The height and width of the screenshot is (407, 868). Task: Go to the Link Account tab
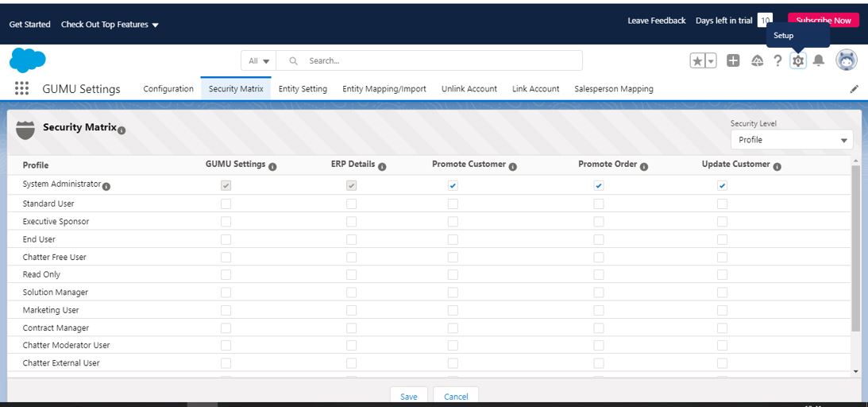(x=536, y=88)
